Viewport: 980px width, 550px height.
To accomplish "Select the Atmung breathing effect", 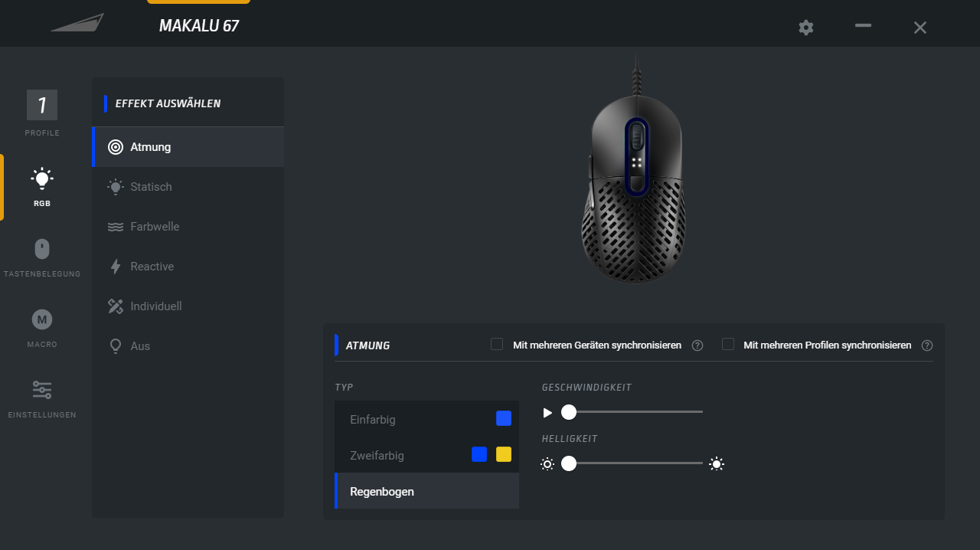I will point(188,147).
